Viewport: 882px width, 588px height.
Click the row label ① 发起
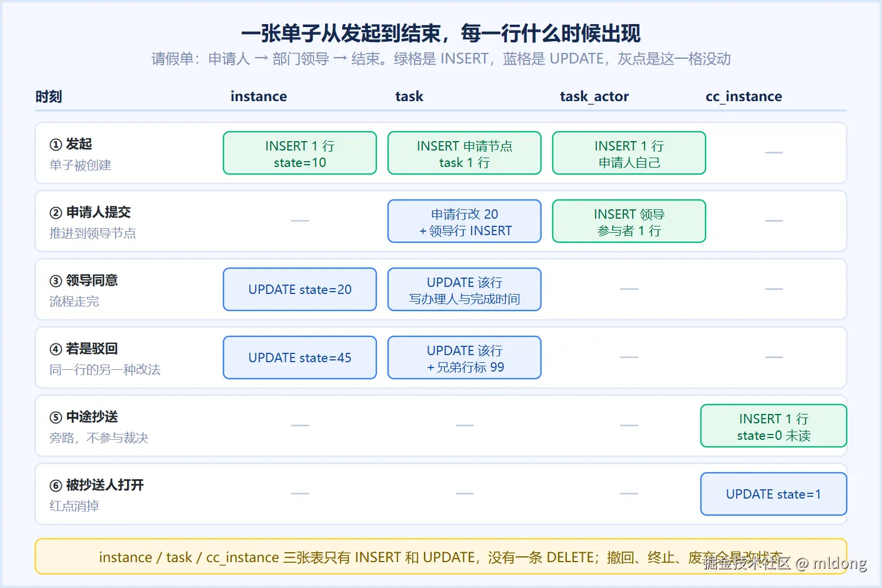click(x=71, y=144)
